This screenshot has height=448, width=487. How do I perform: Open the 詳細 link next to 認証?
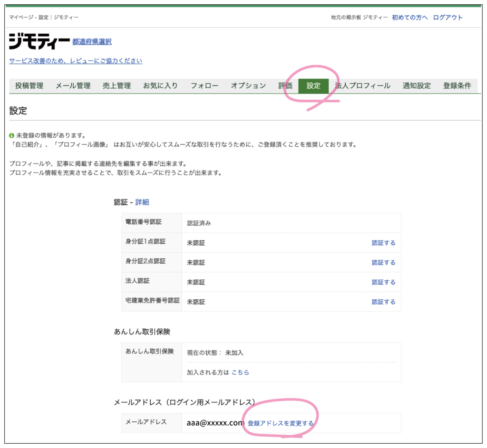[142, 202]
